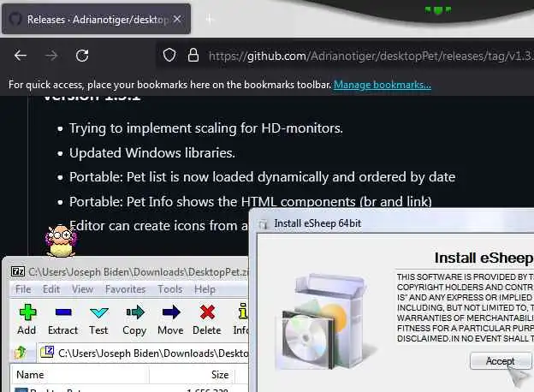Close the Releases Adrianotiger tab
The height and width of the screenshot is (392, 534).
[177, 20]
